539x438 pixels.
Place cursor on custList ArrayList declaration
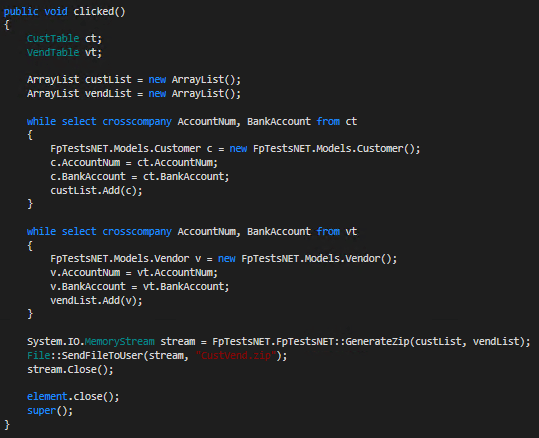(134, 80)
